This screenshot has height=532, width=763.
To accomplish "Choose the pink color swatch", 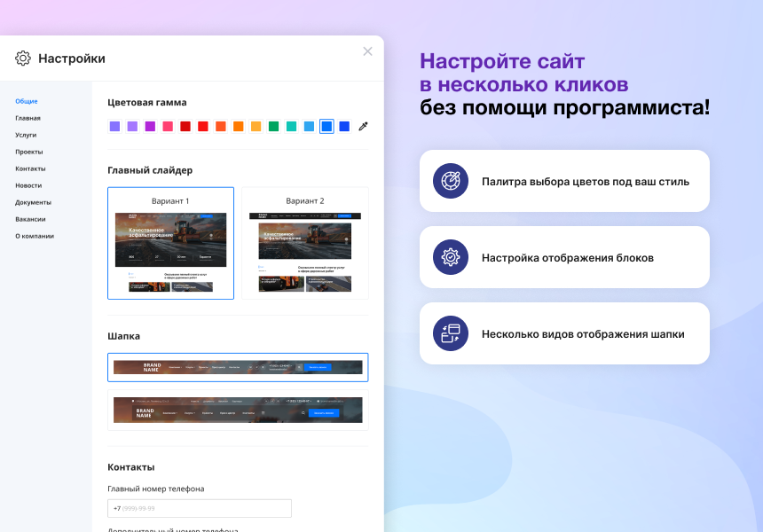I will pyautogui.click(x=168, y=127).
